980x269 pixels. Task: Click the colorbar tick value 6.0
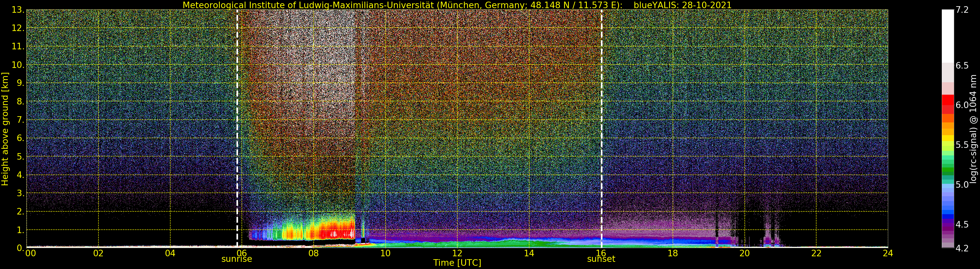[x=962, y=105]
